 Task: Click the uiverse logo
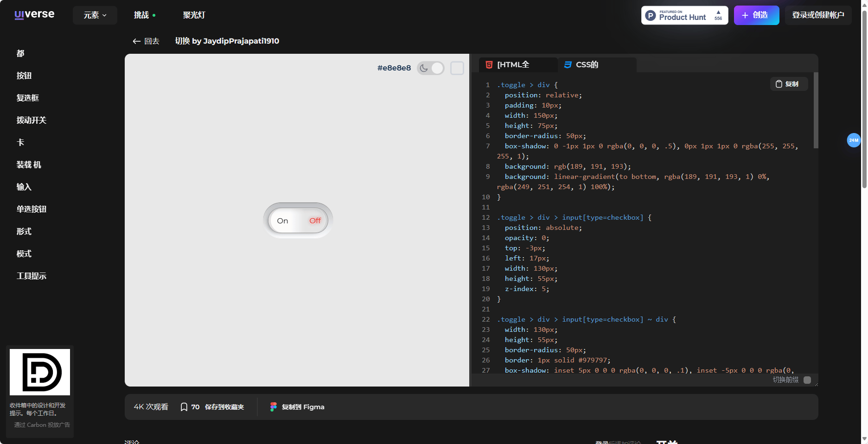tap(34, 15)
